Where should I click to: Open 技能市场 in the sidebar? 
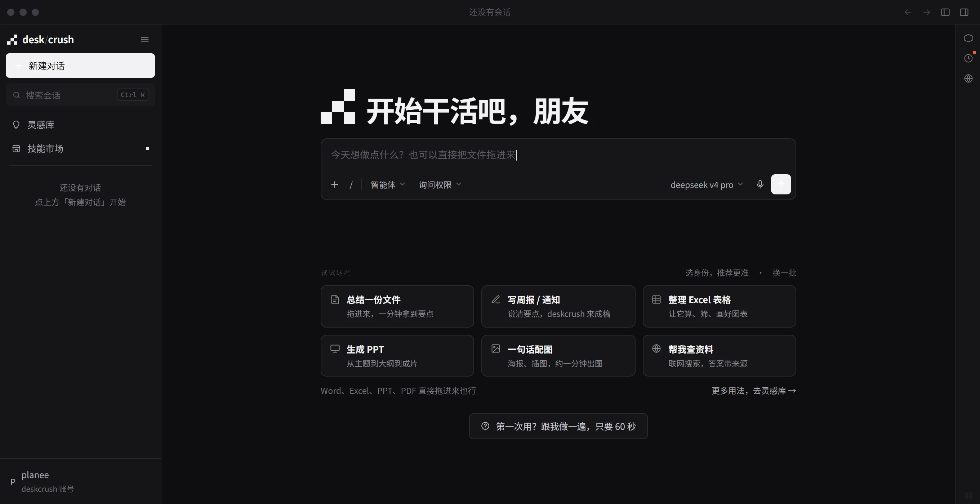pyautogui.click(x=80, y=148)
